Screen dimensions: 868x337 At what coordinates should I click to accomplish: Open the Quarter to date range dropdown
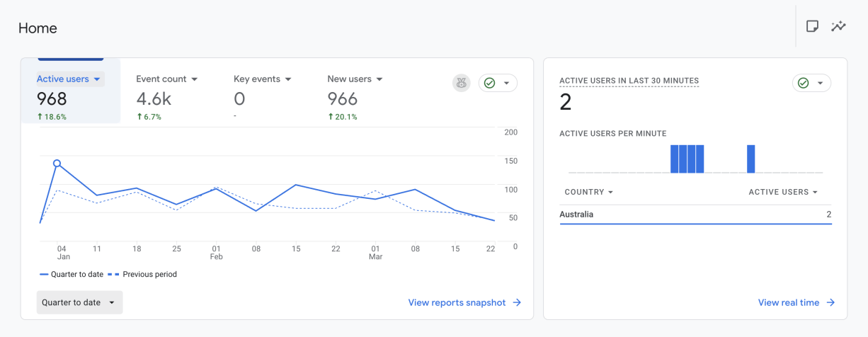coord(79,302)
